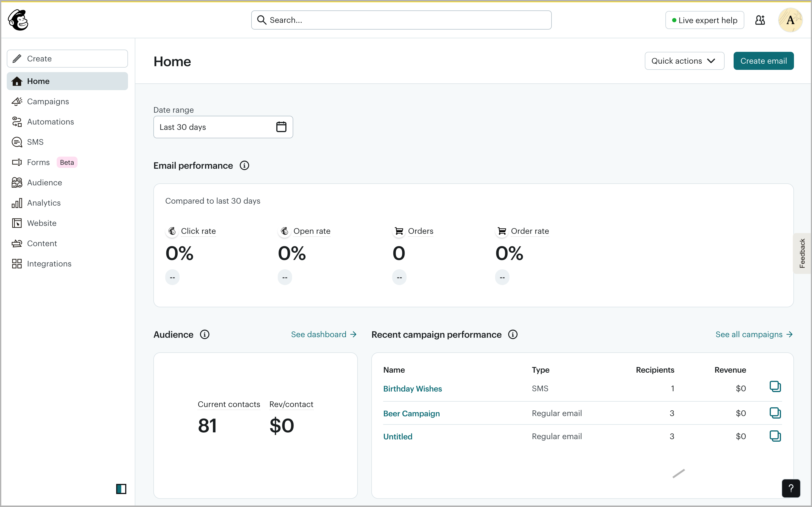Open the help question mark button
This screenshot has width=812, height=507.
tap(791, 488)
